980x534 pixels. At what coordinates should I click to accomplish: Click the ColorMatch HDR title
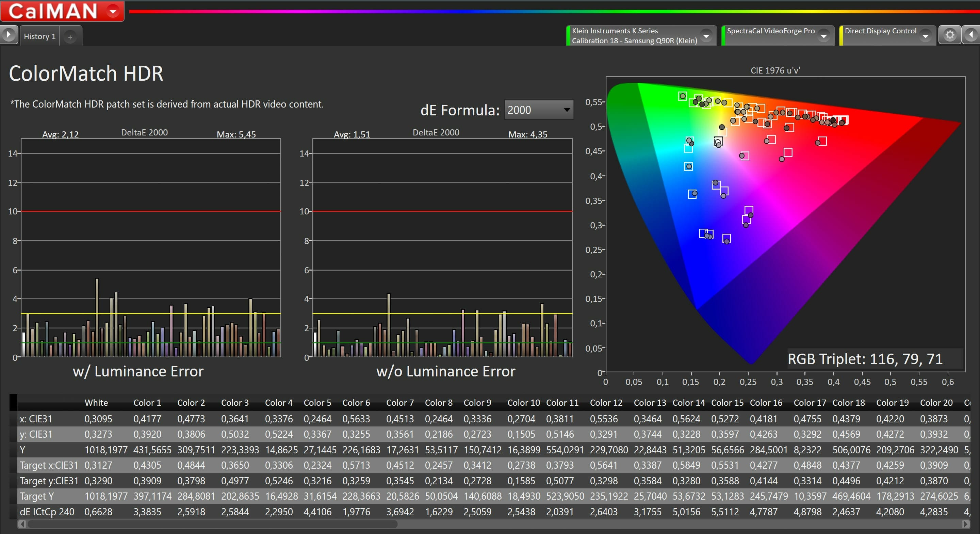click(x=86, y=73)
